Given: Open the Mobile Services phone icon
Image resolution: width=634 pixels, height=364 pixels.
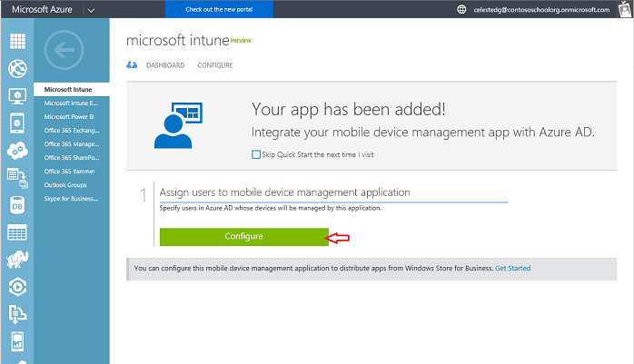Looking at the screenshot, I should 16,123.
